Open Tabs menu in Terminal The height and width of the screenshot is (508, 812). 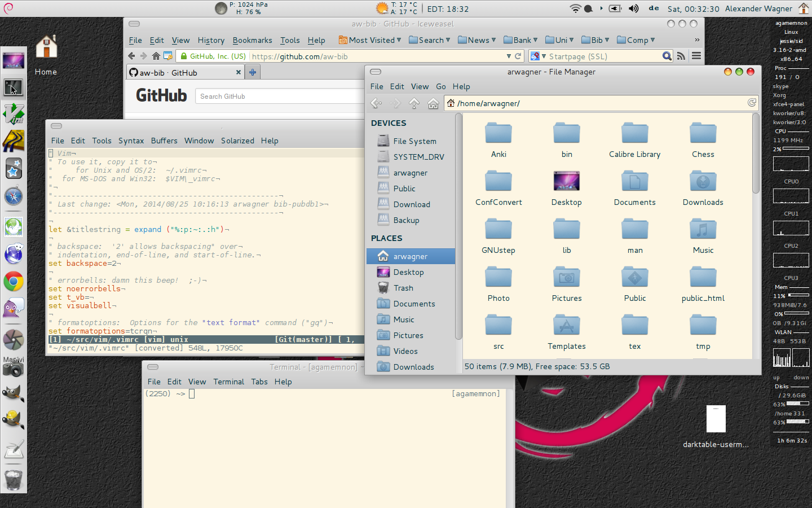259,382
